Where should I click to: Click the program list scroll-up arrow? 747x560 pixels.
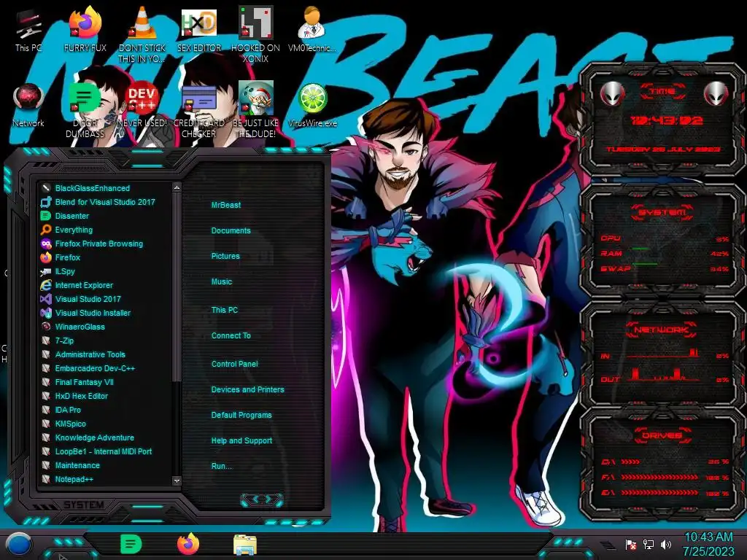(x=177, y=187)
